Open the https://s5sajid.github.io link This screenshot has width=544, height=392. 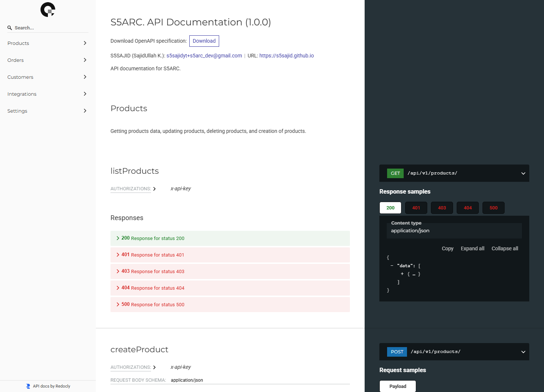pyautogui.click(x=287, y=56)
